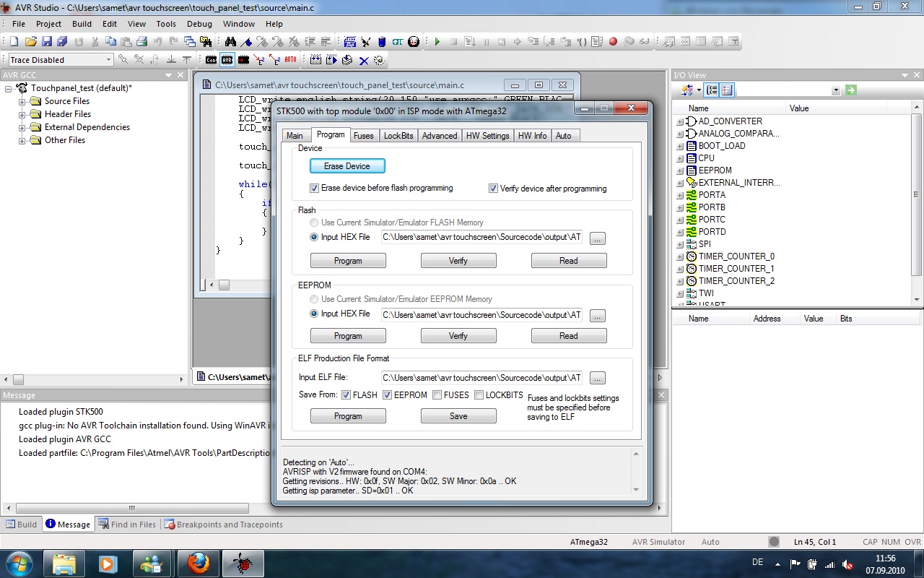This screenshot has width=924, height=578.
Task: Click the green arrow in I/O View
Action: [x=850, y=90]
